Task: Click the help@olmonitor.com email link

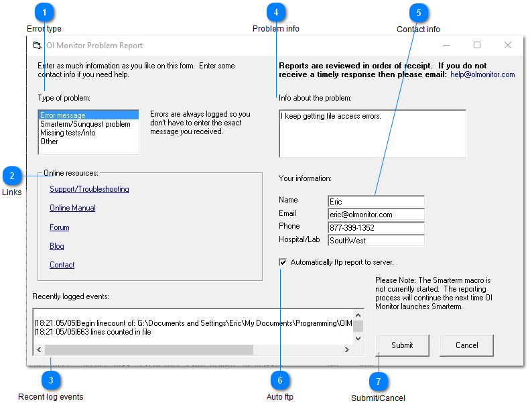Action: tap(482, 74)
